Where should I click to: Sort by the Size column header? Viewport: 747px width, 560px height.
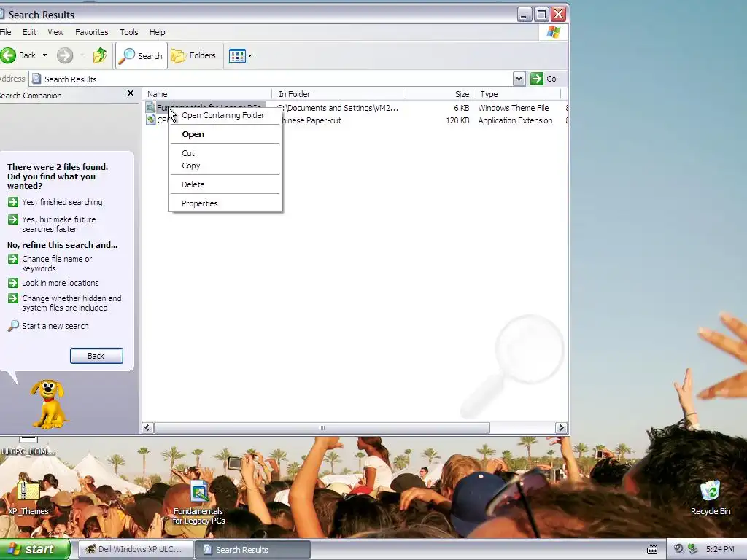pos(438,94)
